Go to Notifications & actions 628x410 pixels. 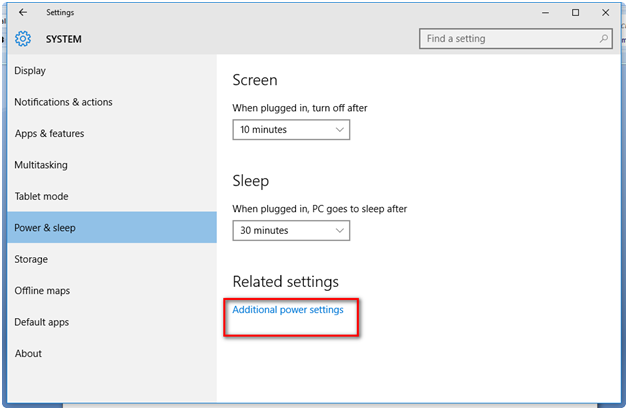tap(63, 102)
